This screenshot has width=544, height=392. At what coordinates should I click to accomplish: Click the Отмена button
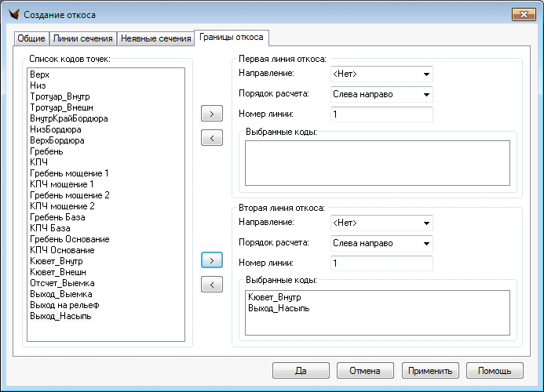pos(365,371)
